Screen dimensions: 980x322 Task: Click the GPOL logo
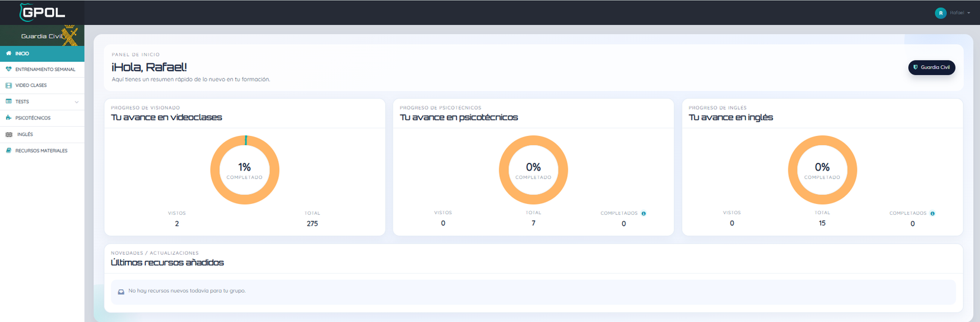[42, 12]
